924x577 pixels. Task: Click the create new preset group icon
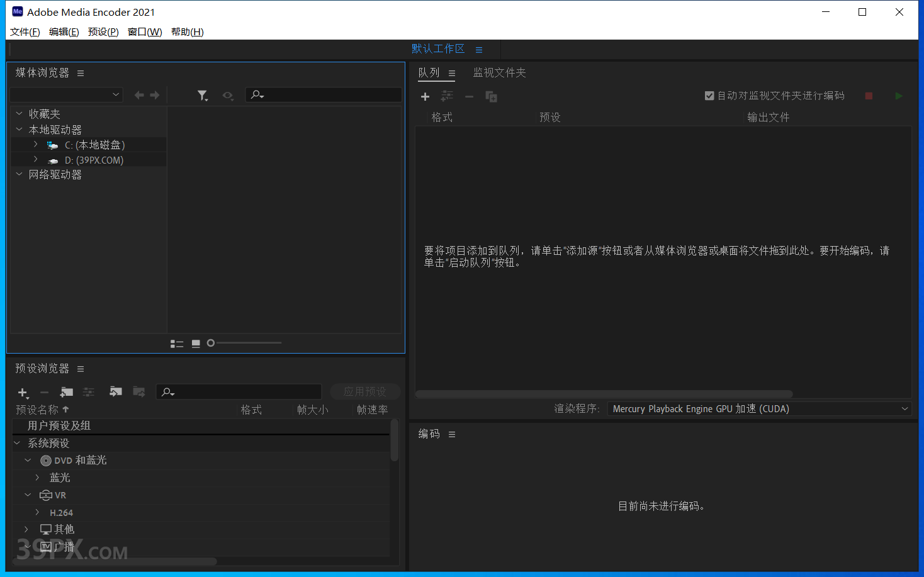click(x=66, y=392)
